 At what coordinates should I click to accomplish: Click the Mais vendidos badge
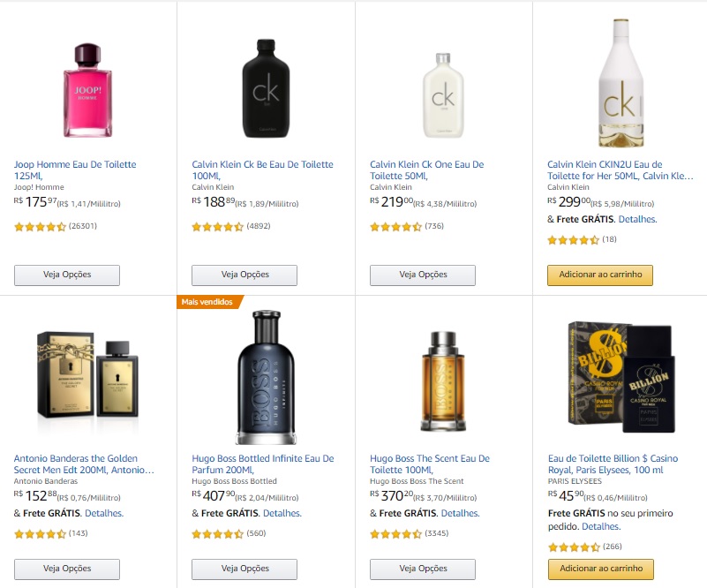206,301
